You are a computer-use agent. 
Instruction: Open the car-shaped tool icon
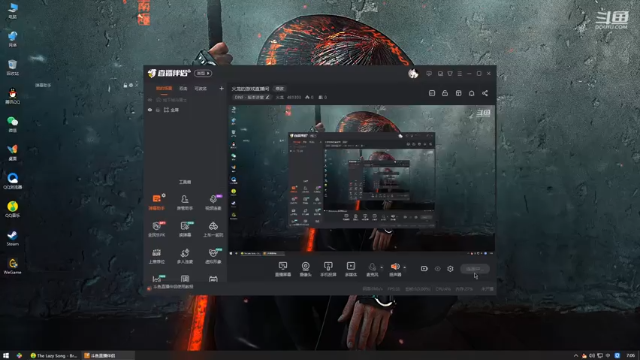point(213,229)
